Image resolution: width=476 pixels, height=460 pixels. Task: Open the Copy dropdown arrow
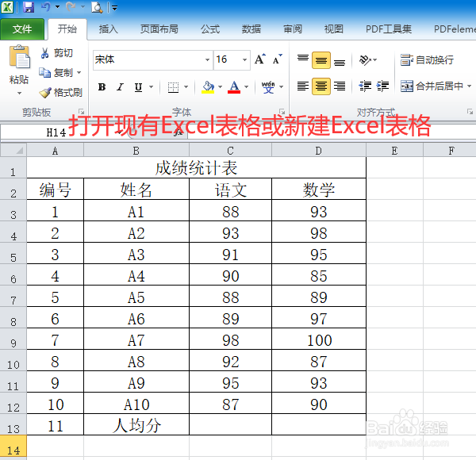[x=79, y=73]
